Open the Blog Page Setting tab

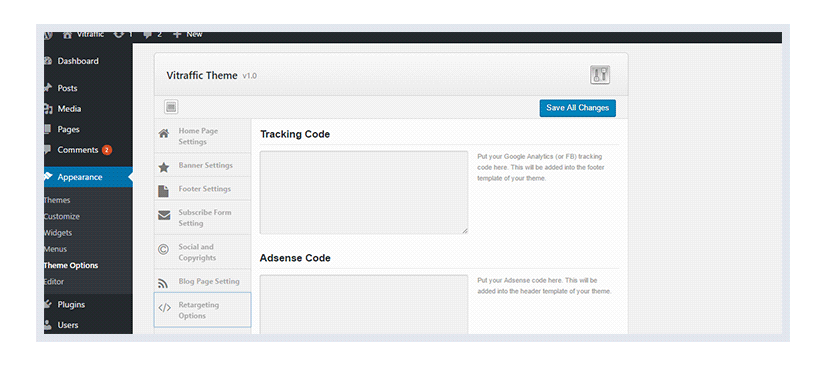click(202, 281)
